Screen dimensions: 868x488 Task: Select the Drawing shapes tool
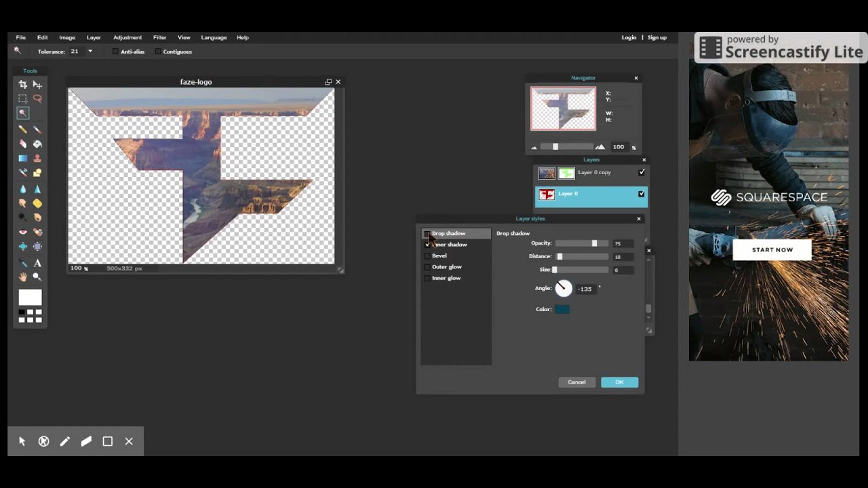click(37, 173)
